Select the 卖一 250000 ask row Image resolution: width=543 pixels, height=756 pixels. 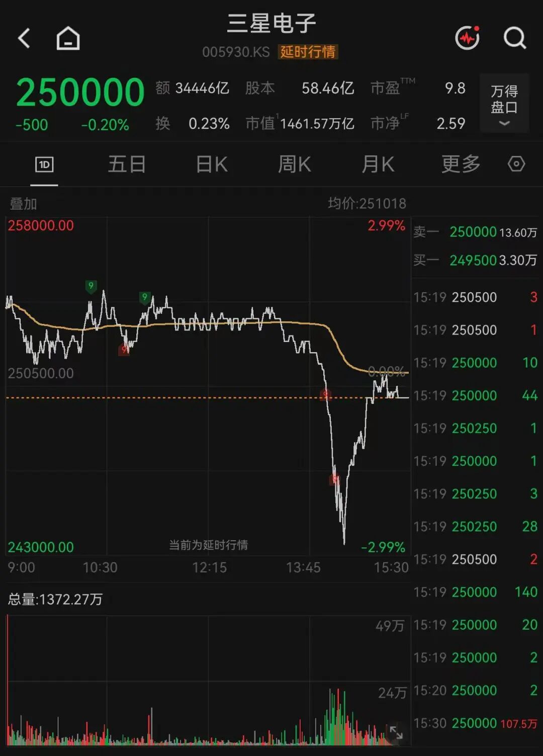(x=475, y=232)
